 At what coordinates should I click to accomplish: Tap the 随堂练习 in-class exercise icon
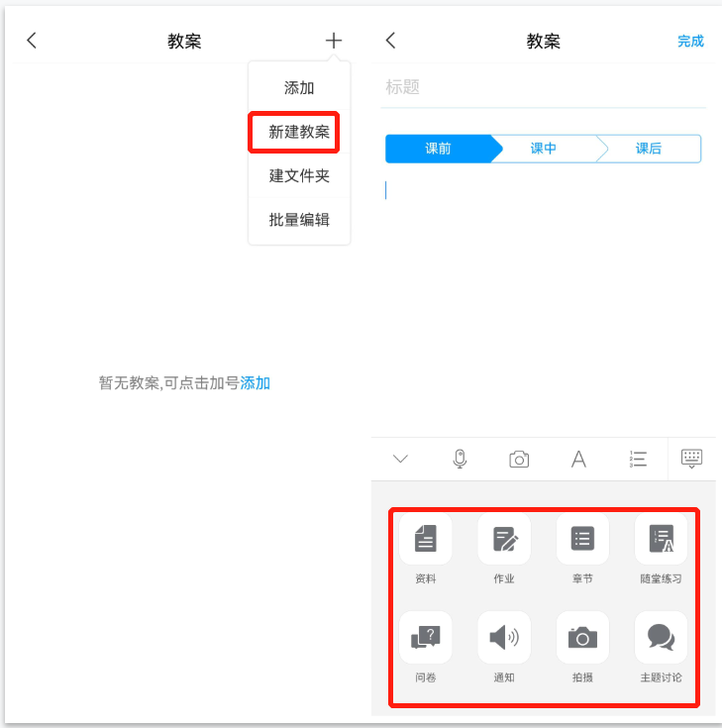click(x=661, y=539)
